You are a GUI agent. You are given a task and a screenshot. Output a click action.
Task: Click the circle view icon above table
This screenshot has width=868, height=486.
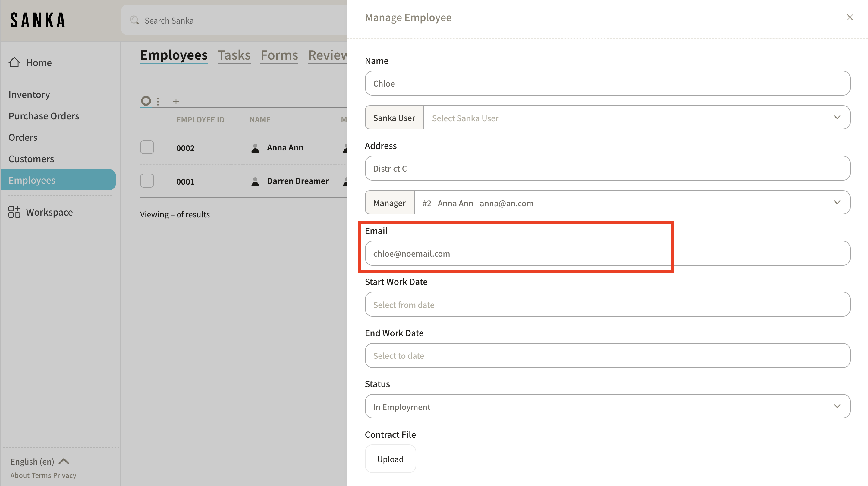[146, 100]
